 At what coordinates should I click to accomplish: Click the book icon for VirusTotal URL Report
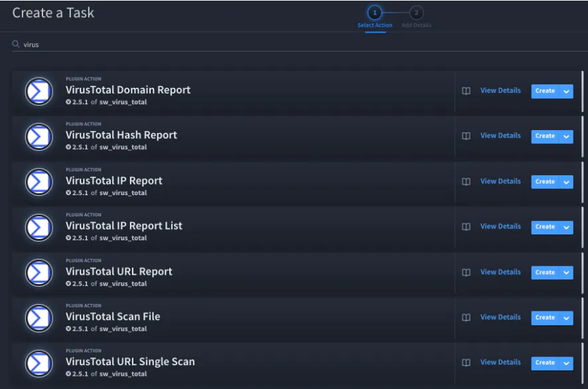click(466, 272)
